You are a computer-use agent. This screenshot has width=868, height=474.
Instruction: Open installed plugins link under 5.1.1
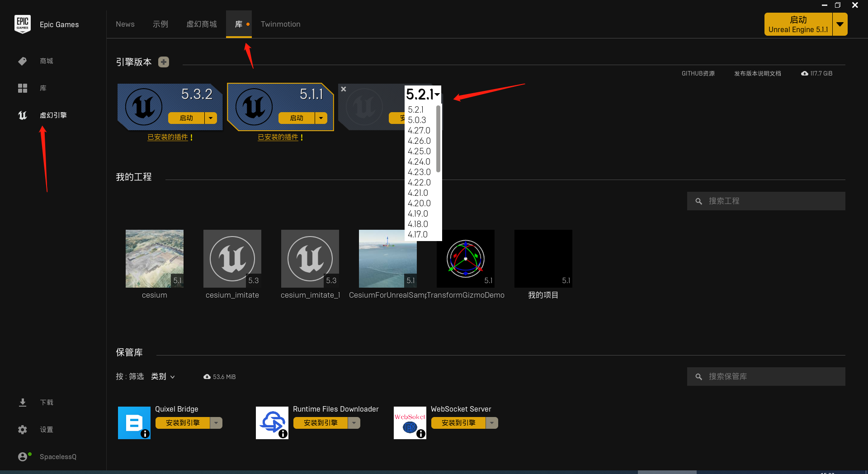click(278, 137)
